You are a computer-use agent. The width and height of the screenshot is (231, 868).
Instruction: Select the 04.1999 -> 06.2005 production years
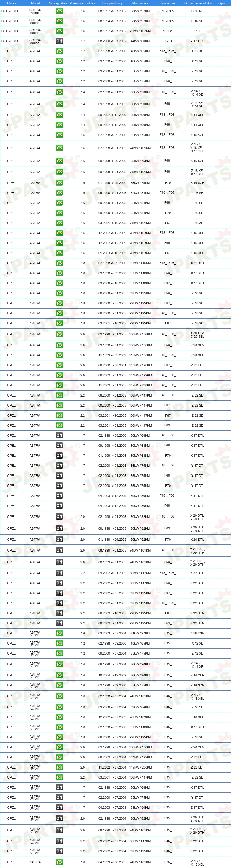[x=112, y=862]
